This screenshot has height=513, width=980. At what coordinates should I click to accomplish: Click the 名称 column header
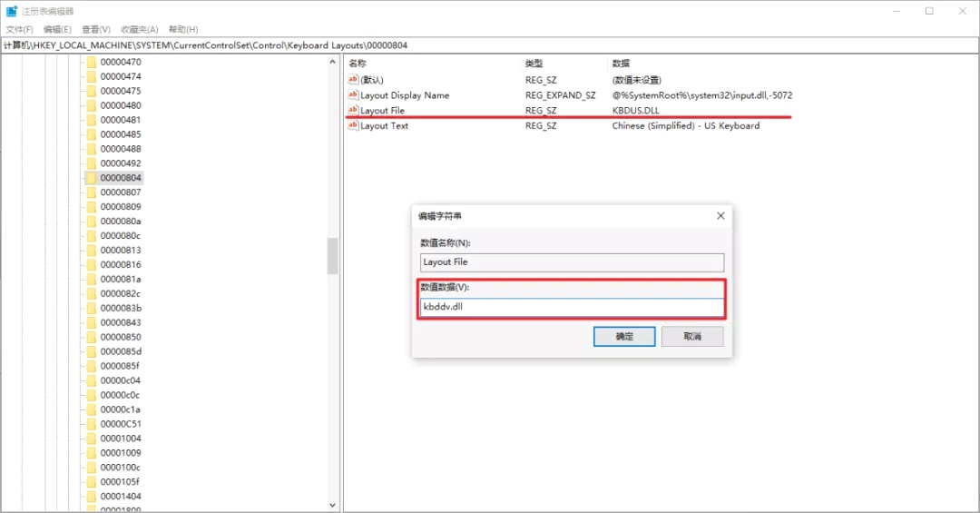pos(358,64)
